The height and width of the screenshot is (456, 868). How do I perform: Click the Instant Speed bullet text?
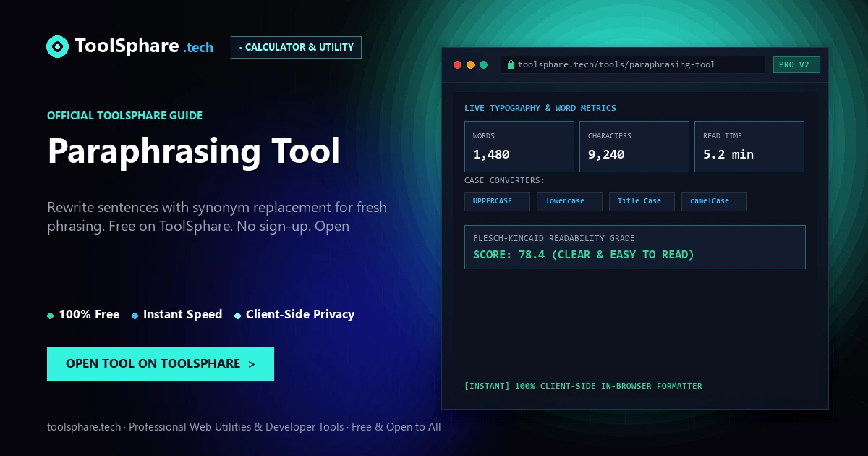tap(182, 314)
